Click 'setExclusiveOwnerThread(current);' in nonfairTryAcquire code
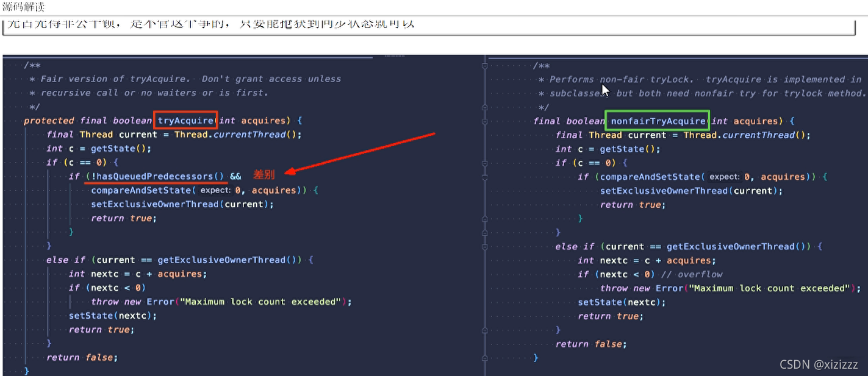Screen dimensions: 868x376 pyautogui.click(x=691, y=191)
